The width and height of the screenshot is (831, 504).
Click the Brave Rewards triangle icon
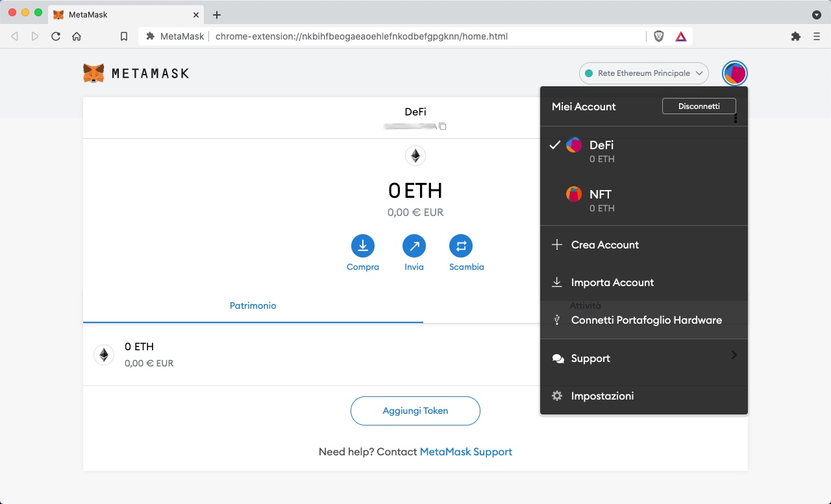coord(680,36)
